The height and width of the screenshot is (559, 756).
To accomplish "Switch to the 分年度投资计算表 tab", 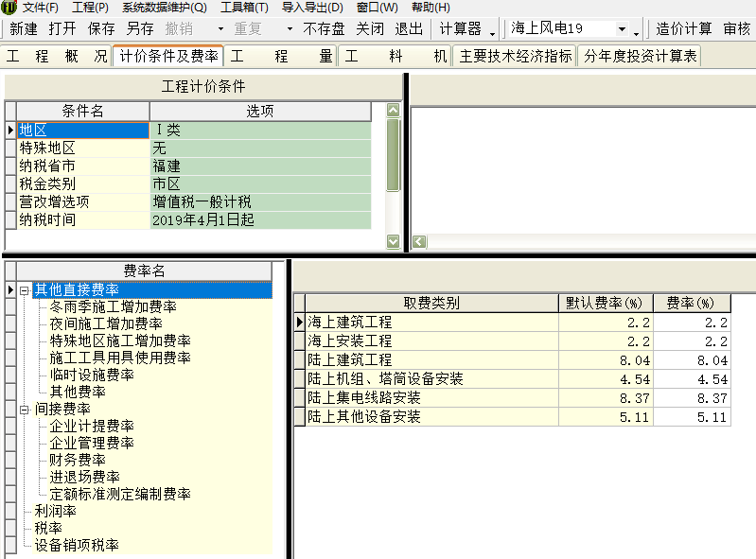I will click(640, 56).
